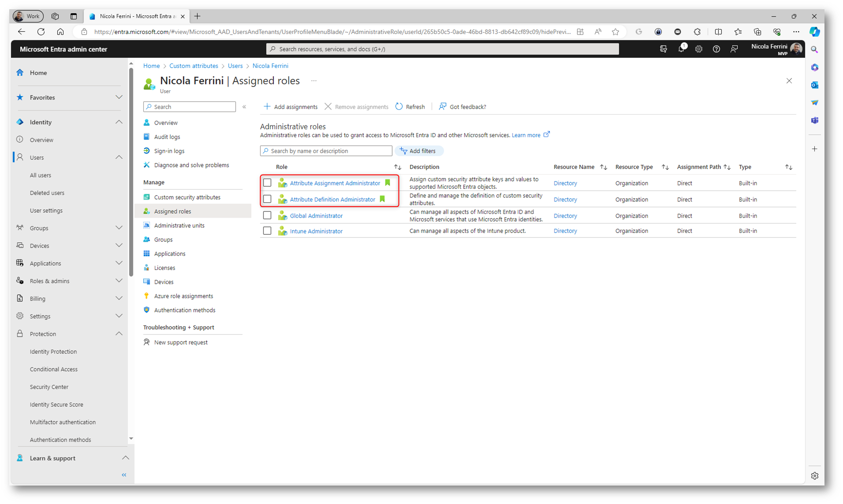The height and width of the screenshot is (504, 843).
Task: Open browser extensions puzzle icon
Action: click(697, 32)
